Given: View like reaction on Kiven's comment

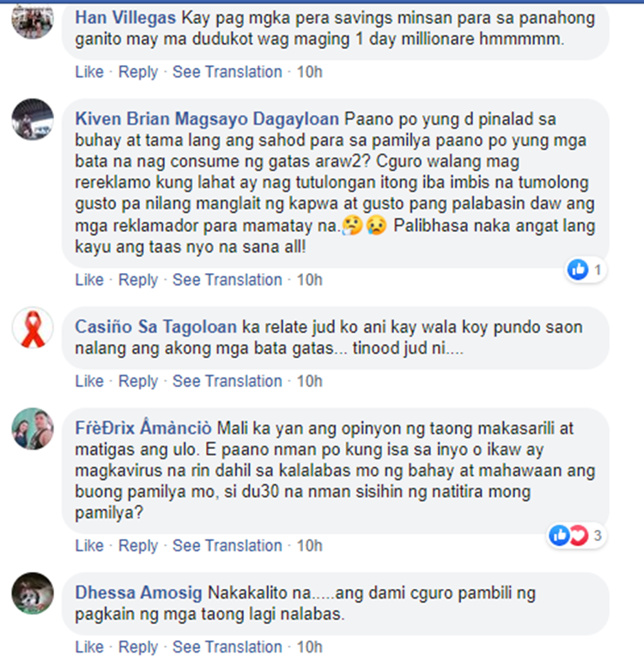Looking at the screenshot, I should click(x=578, y=270).
